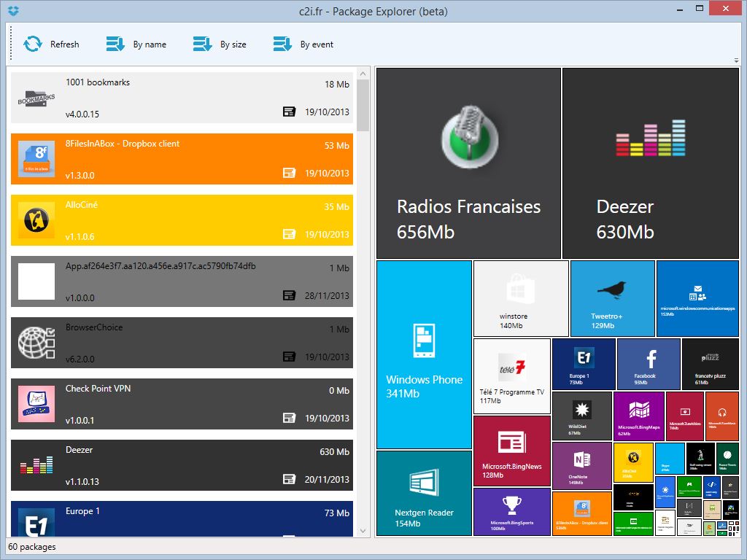
Task: Select 8FilesInABox Dropbox client list entry
Action: coord(182,159)
